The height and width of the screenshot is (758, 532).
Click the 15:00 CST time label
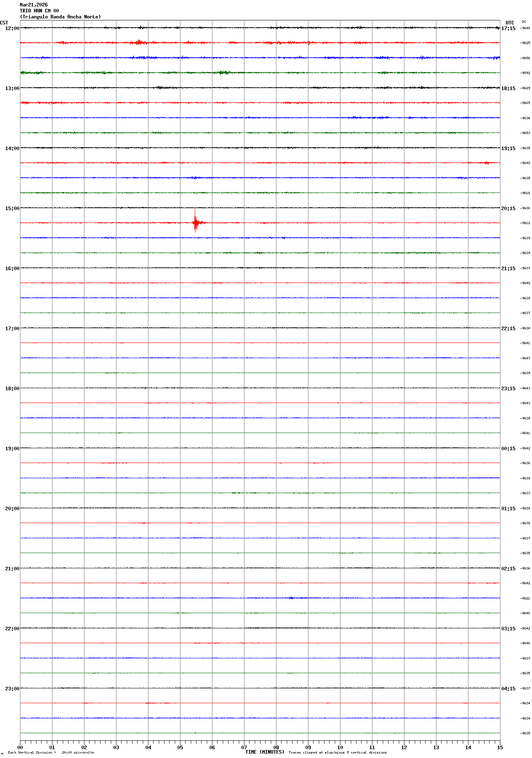[x=12, y=209]
